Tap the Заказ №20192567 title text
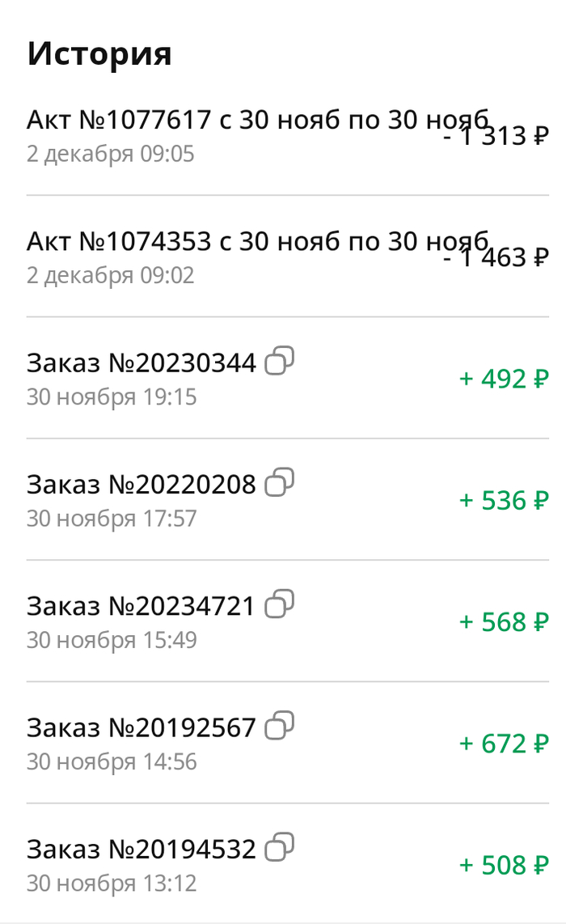The height and width of the screenshot is (924, 566). coord(141,727)
